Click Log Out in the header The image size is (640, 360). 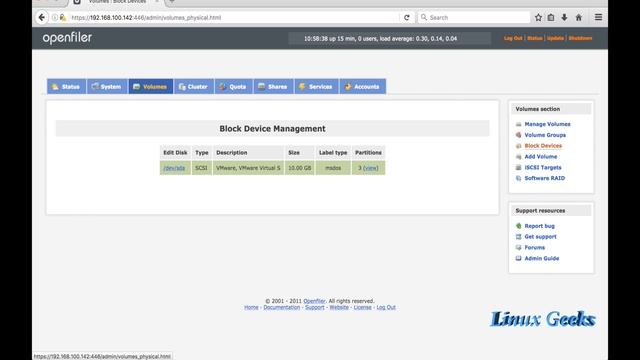pos(513,38)
